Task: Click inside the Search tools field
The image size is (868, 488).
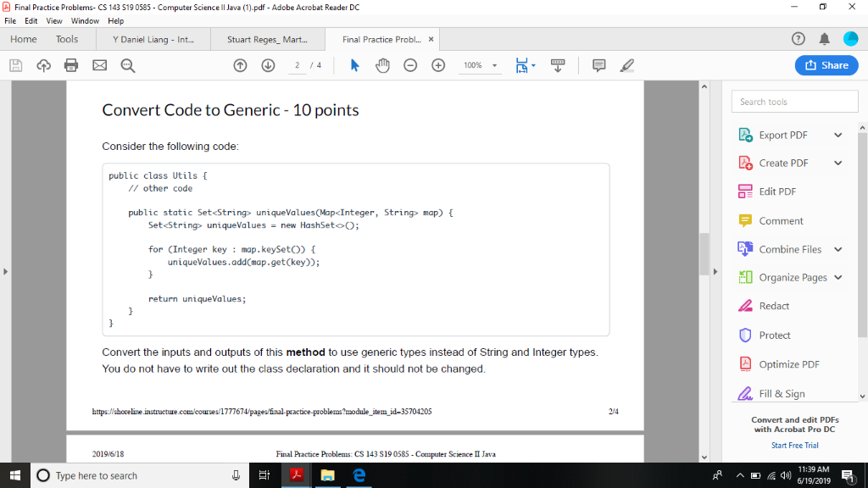Action: tap(794, 101)
